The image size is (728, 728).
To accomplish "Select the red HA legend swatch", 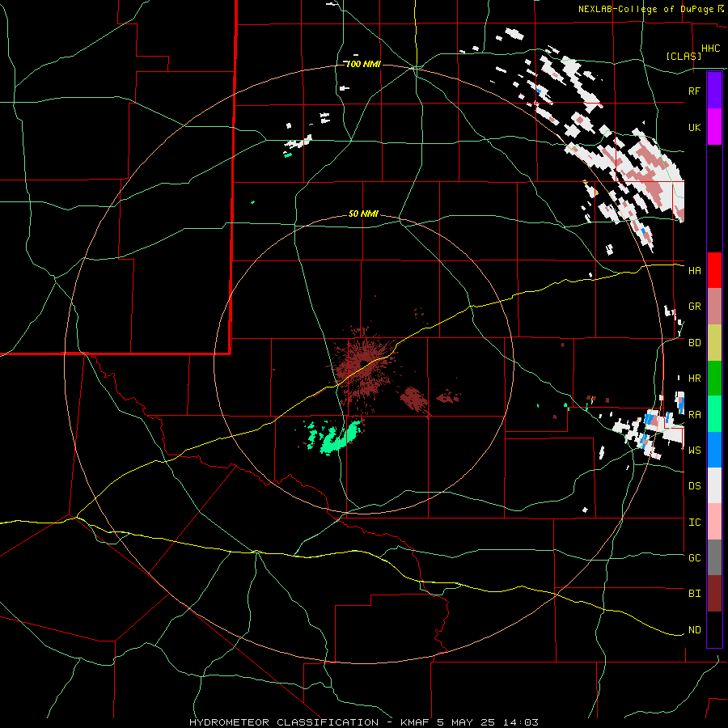I will tap(714, 270).
